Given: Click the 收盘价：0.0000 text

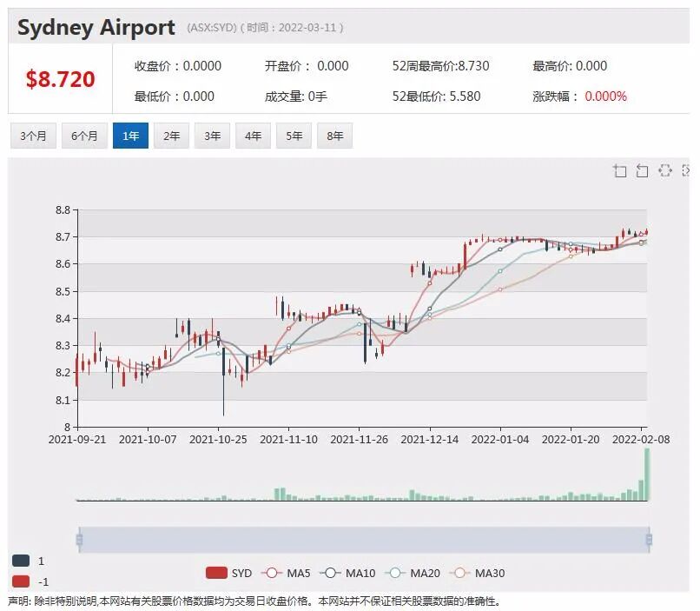Looking at the screenshot, I should (x=178, y=66).
